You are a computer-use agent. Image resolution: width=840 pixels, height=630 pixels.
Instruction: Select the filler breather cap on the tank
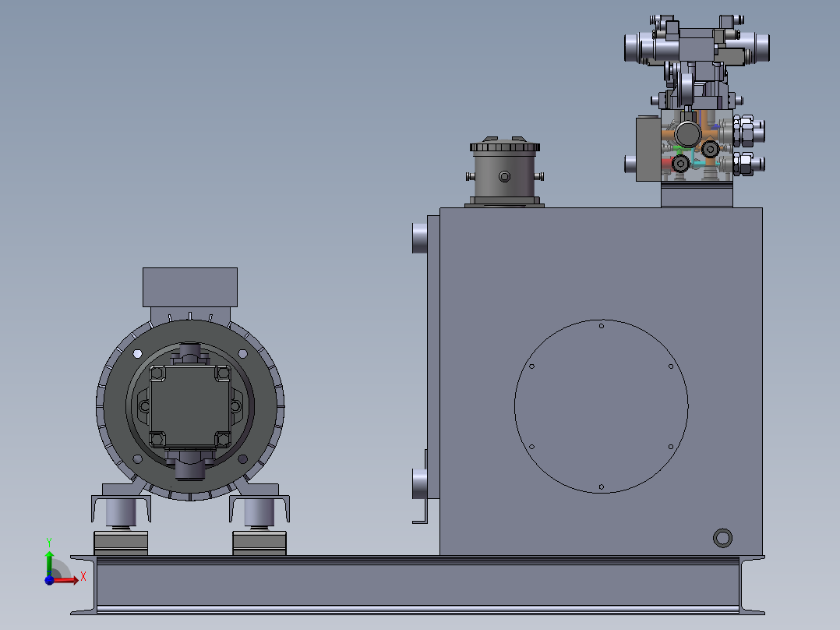point(505,146)
